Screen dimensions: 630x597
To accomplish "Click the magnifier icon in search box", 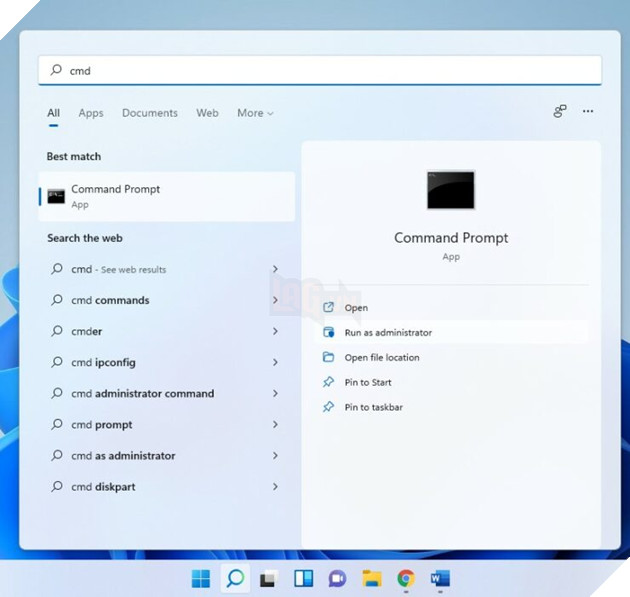I will (x=56, y=70).
